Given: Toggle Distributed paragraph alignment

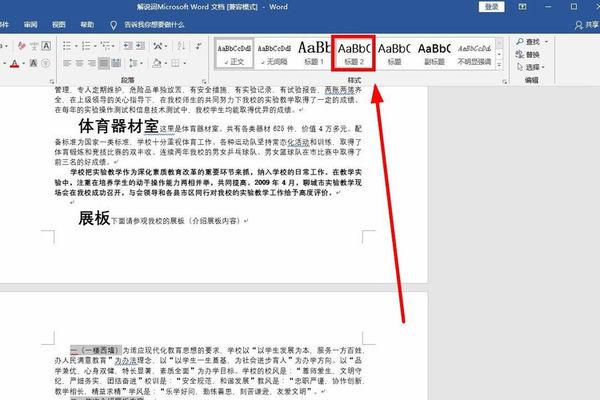Looking at the screenshot, I should 116,63.
